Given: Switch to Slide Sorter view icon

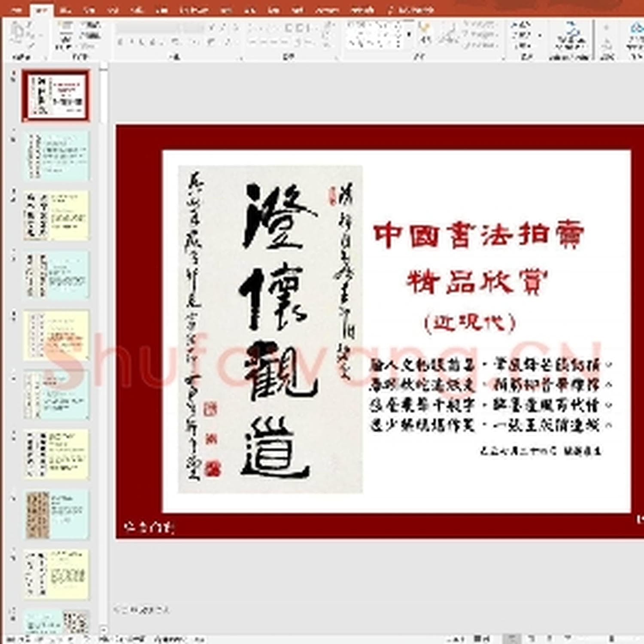Looking at the screenshot, I should pyautogui.click(x=531, y=639).
